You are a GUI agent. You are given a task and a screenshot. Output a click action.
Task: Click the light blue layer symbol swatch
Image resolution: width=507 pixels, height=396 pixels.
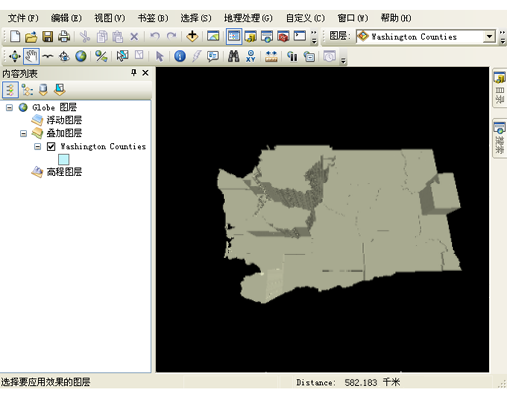64,159
